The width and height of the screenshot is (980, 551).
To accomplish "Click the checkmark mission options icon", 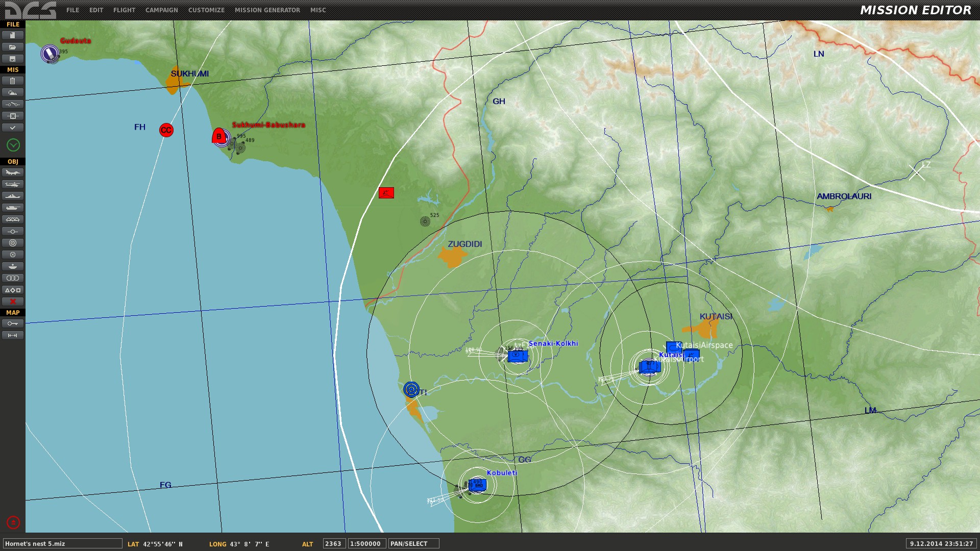I will [13, 128].
